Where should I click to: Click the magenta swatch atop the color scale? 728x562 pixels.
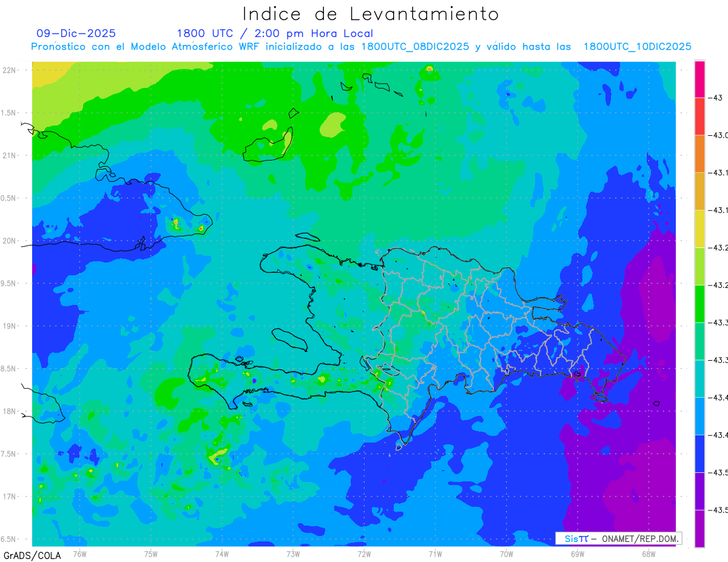tap(699, 79)
